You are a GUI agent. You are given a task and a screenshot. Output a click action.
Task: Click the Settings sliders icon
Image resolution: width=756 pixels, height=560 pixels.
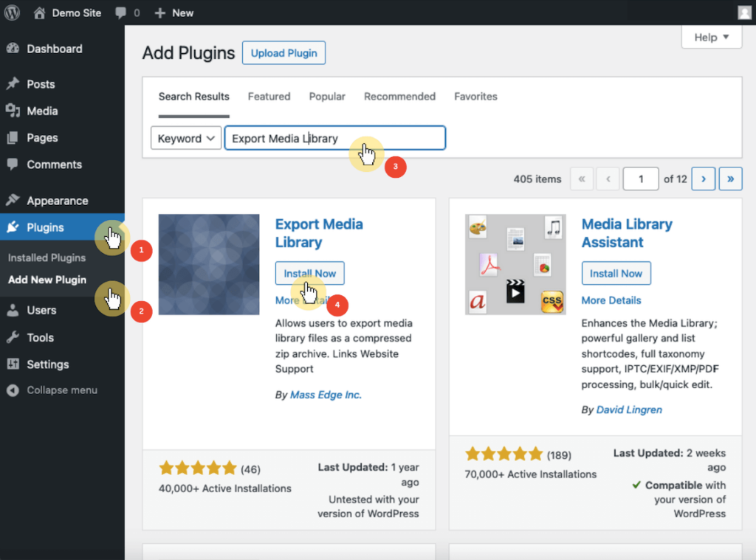(13, 364)
